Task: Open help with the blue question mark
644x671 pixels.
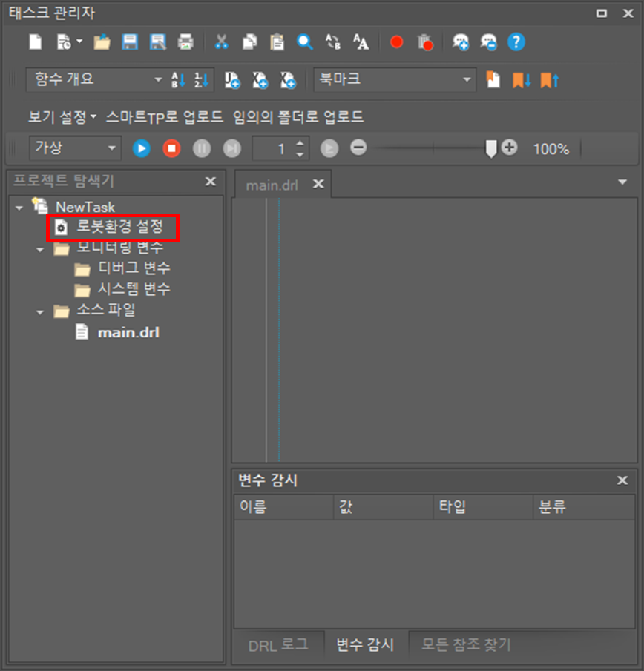Action: tap(516, 42)
